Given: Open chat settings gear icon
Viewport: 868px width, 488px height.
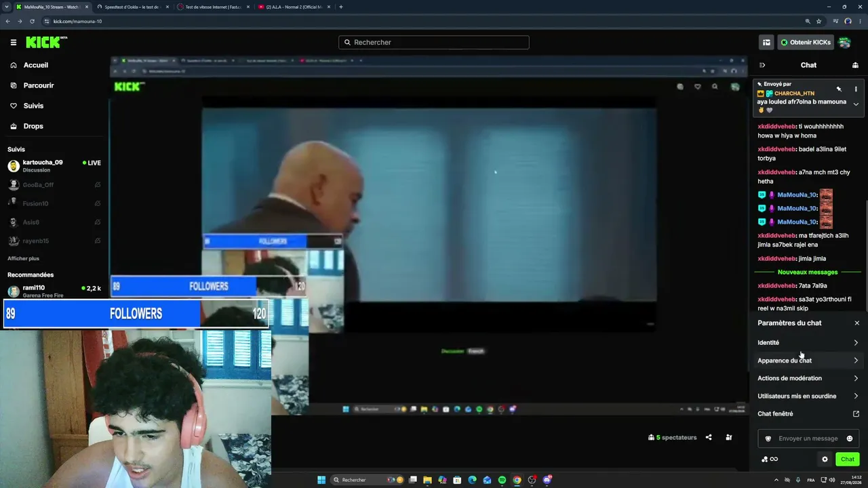Looking at the screenshot, I should 825,460.
